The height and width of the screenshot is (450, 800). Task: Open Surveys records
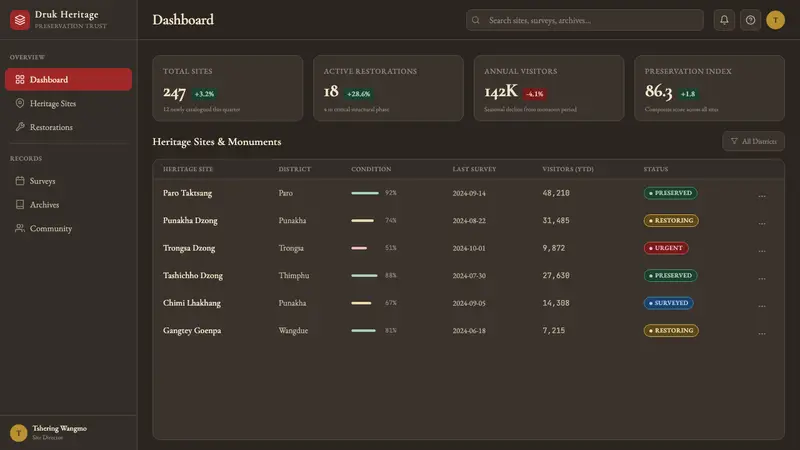pos(68,181)
